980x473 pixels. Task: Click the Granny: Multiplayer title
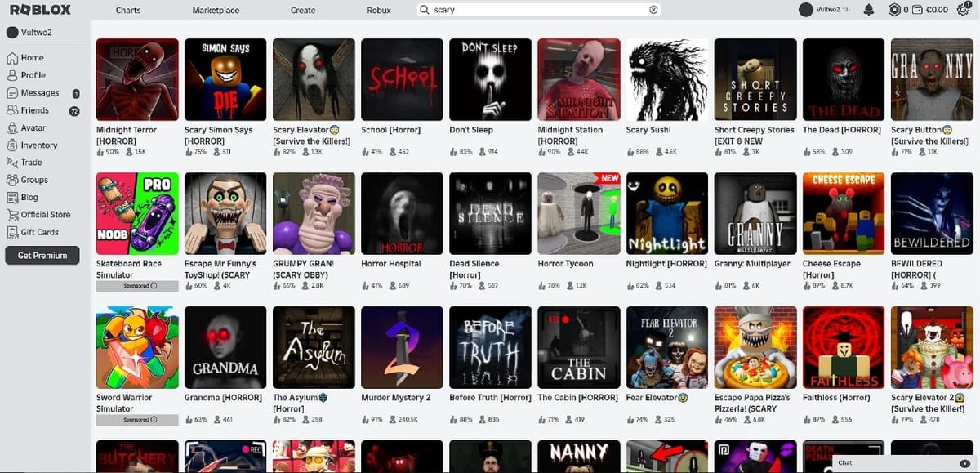pyautogui.click(x=752, y=264)
